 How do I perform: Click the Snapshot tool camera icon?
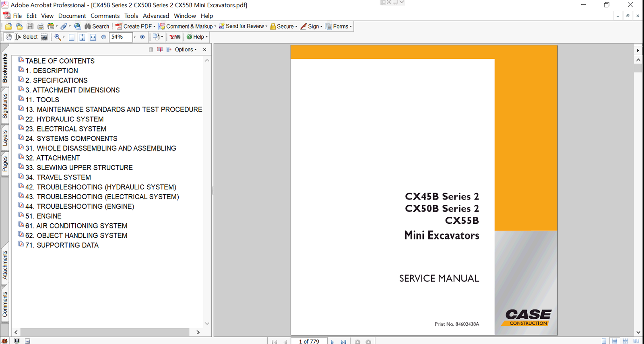pyautogui.click(x=44, y=37)
